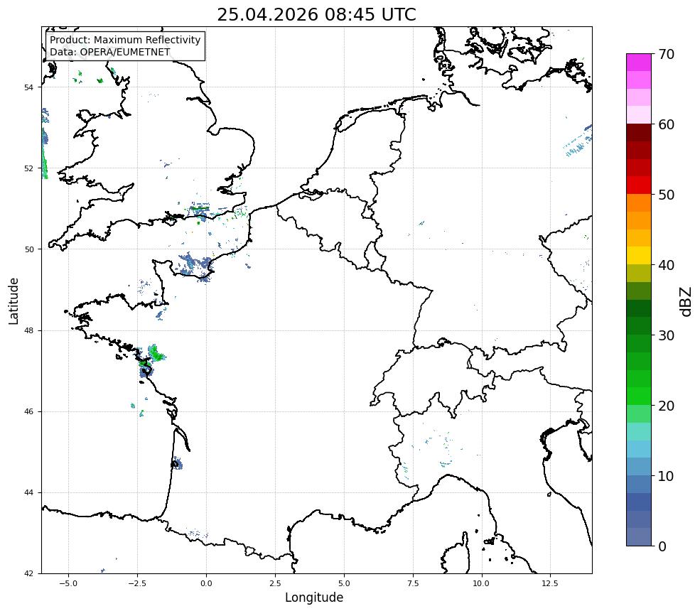700x611 pixels.
Task: Select the yellow 40 dBZ colorbar segment
Action: coord(639,256)
